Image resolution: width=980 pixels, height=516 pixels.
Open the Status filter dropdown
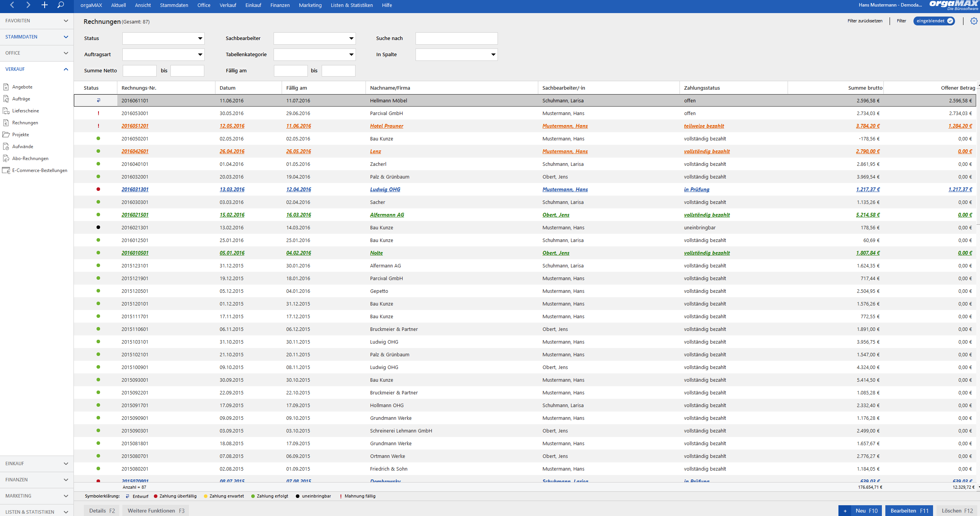pos(164,38)
